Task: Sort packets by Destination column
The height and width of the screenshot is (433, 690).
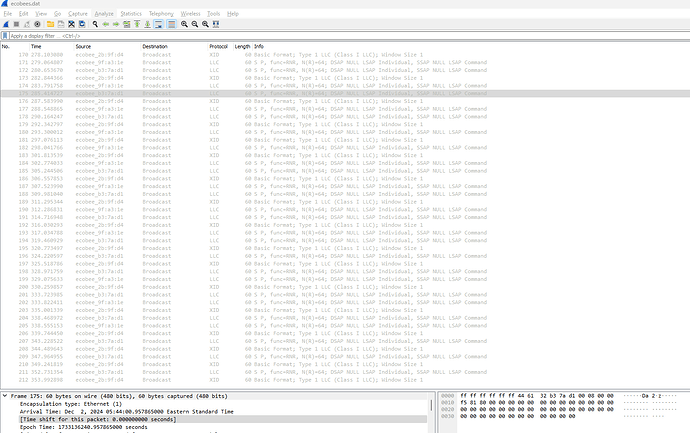Action: point(174,46)
